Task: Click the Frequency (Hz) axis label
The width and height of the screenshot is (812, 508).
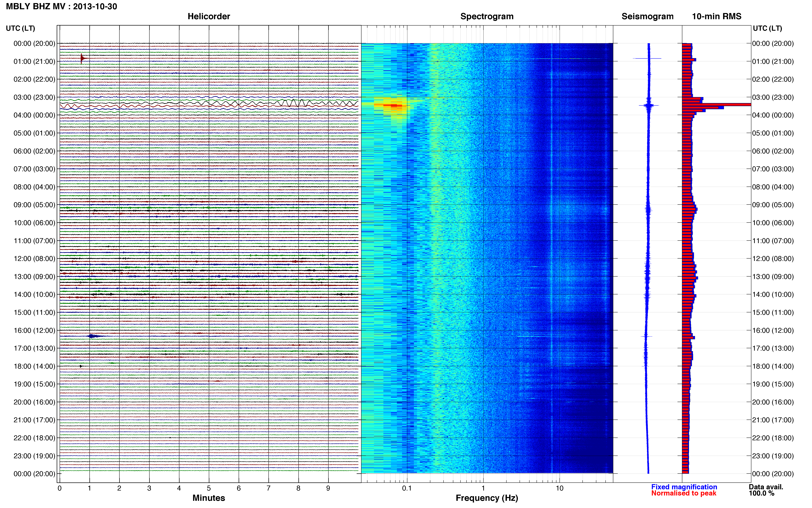Action: click(487, 498)
